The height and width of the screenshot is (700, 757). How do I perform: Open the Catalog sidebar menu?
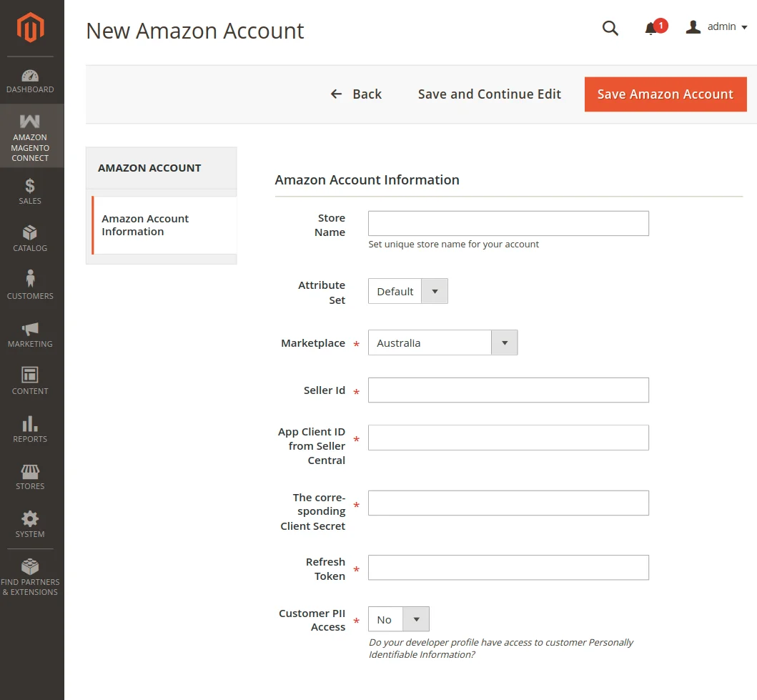click(30, 239)
